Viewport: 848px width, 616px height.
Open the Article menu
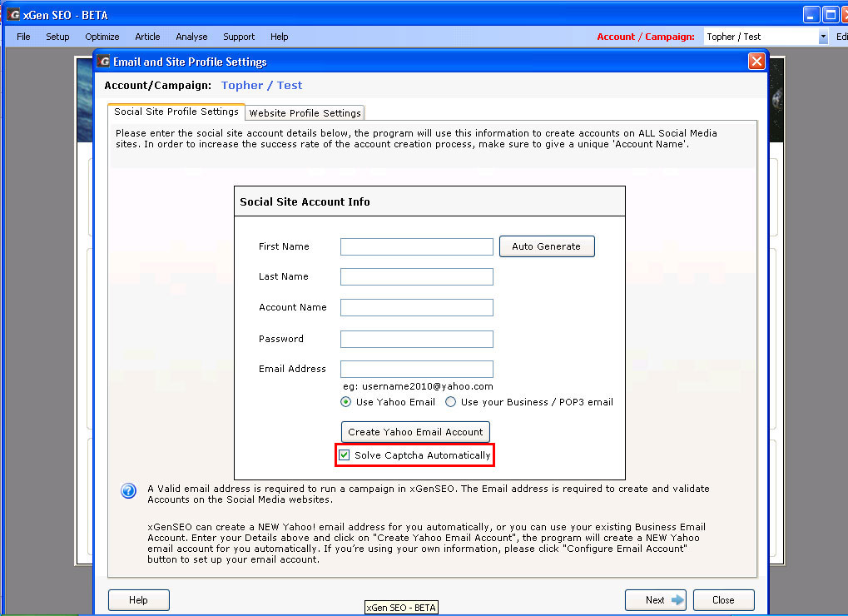(147, 37)
